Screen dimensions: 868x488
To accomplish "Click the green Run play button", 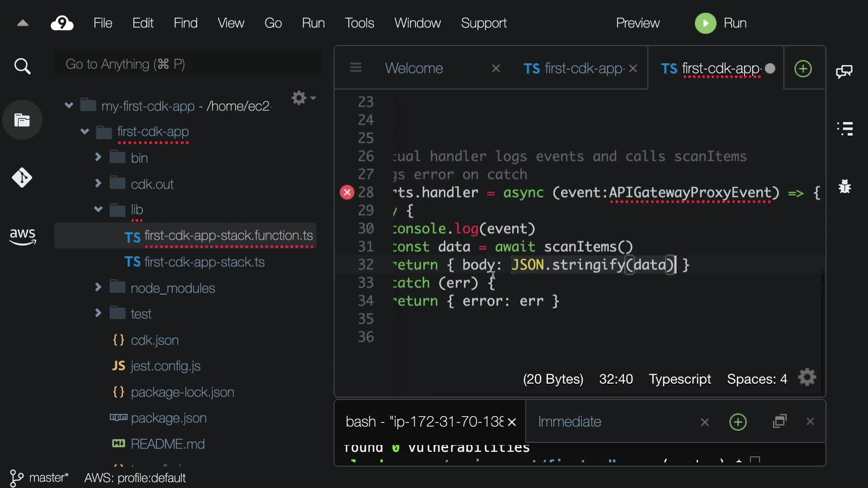I will (x=705, y=23).
